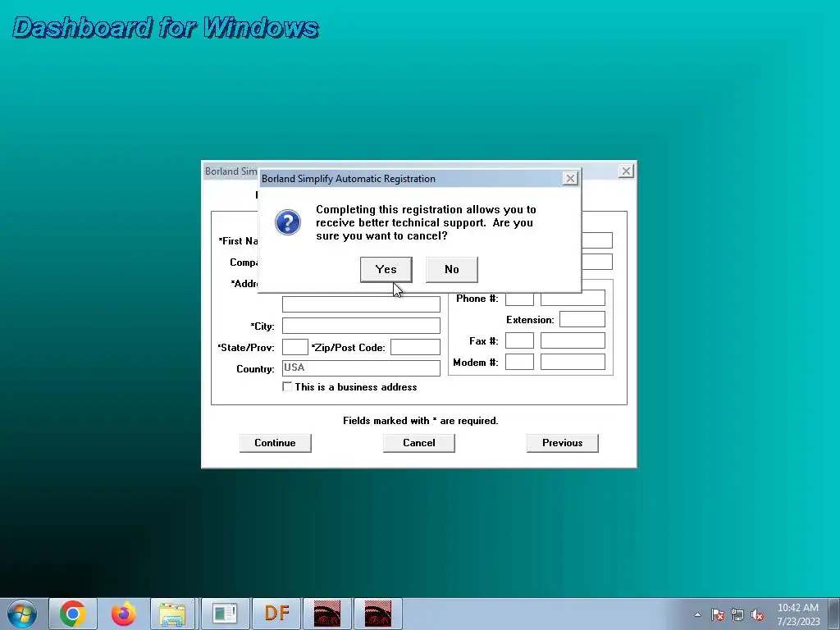This screenshot has height=630, width=840.
Task: Click the Zip/Post Code field
Action: pos(415,347)
